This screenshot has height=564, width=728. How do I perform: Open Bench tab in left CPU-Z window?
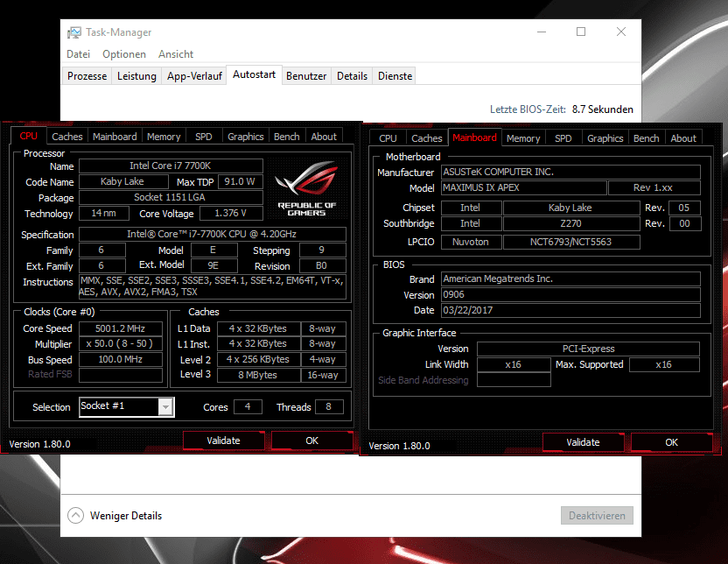pyautogui.click(x=286, y=137)
